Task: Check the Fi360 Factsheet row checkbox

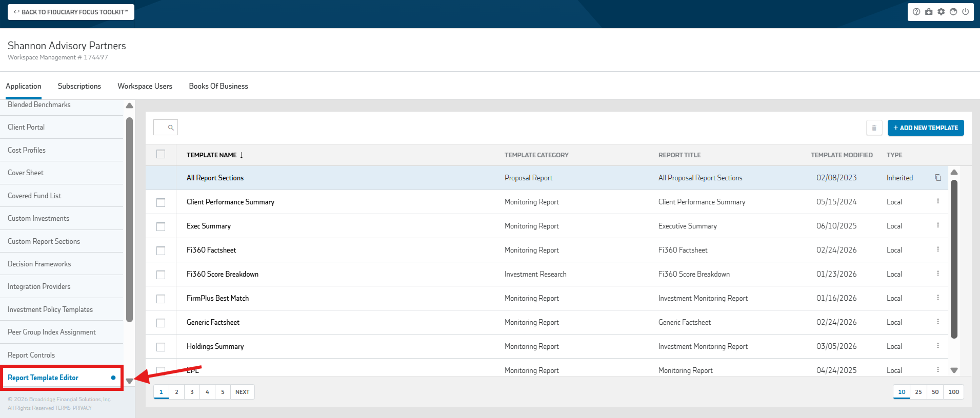Action: pos(161,250)
